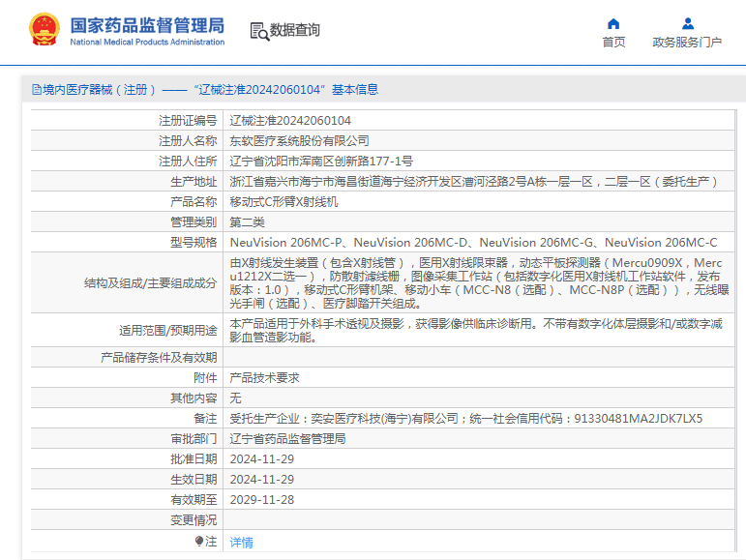Image resolution: width=746 pixels, height=560 pixels.
Task: Click the 其他内容 row label
Action: tap(194, 398)
